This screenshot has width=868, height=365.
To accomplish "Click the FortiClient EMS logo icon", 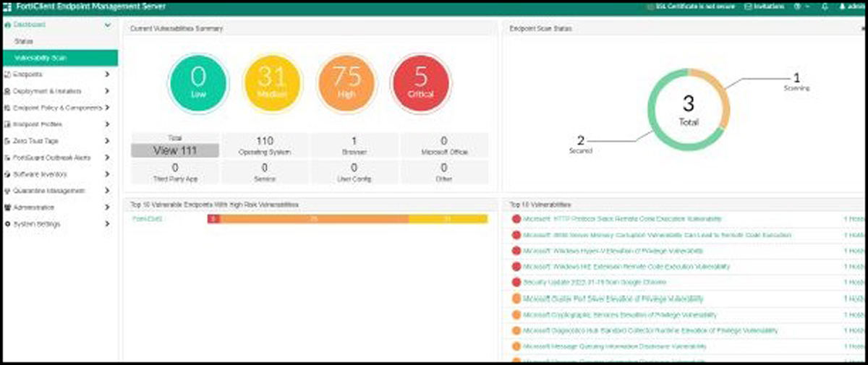I will (9, 7).
